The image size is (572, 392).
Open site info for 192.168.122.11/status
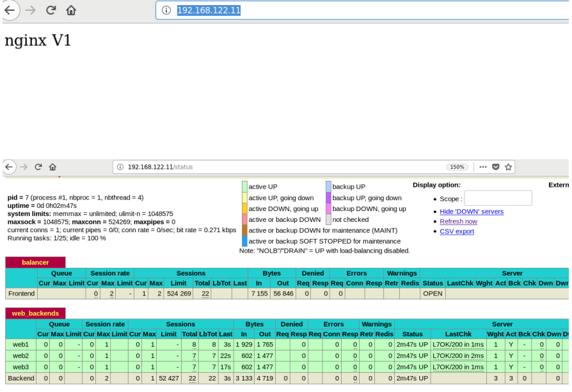point(120,167)
